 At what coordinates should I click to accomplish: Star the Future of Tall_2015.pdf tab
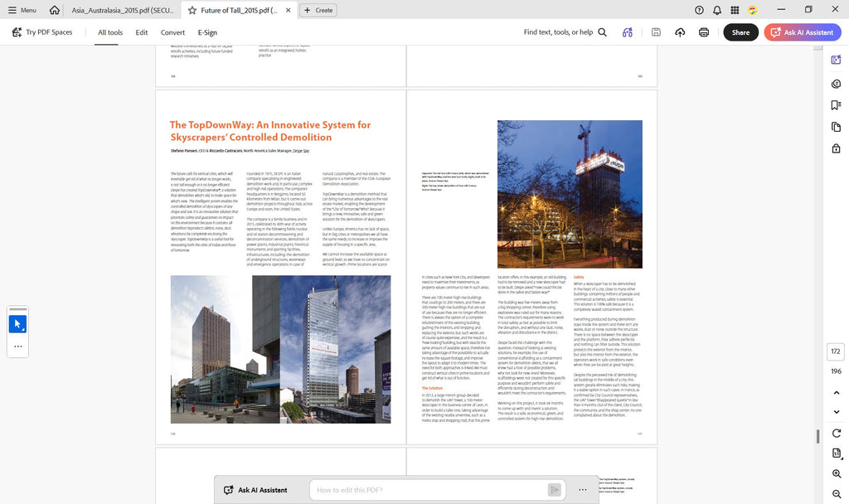[x=192, y=10]
